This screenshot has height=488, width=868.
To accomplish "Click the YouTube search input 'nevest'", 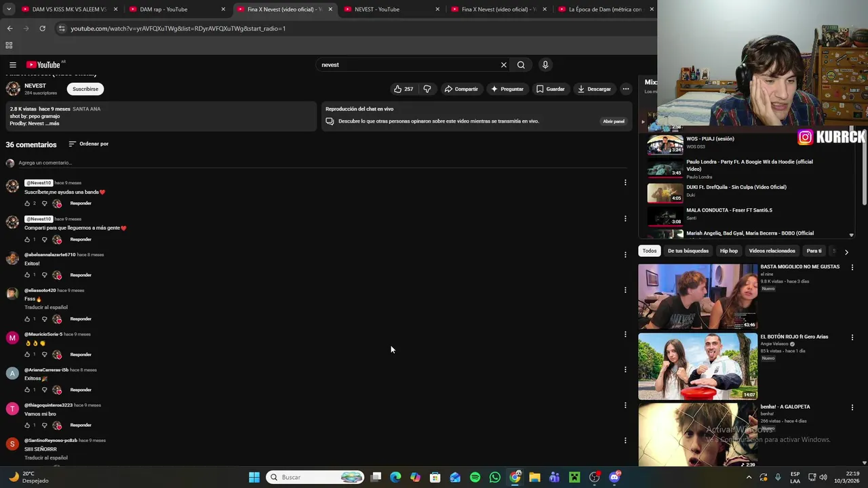I will point(407,65).
